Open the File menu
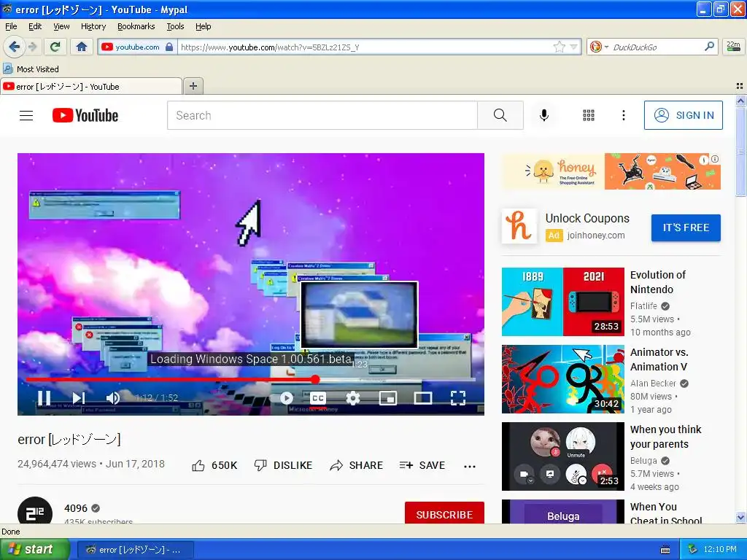The image size is (747, 560). 11,26
